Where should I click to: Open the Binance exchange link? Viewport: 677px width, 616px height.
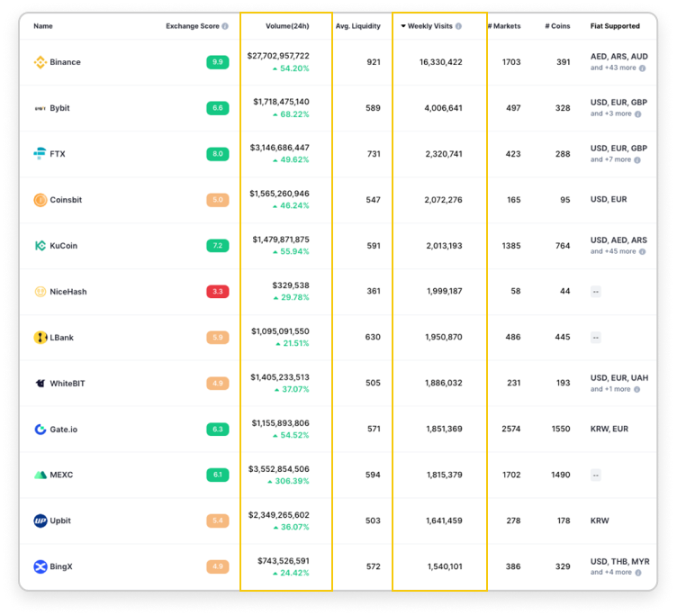click(65, 62)
